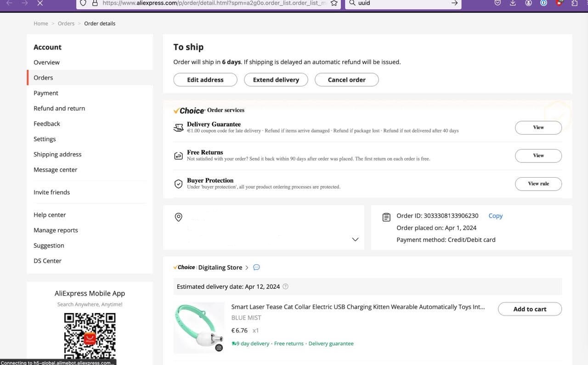Go to Refund and return
Image resolution: width=588 pixels, height=365 pixels.
[x=59, y=108]
